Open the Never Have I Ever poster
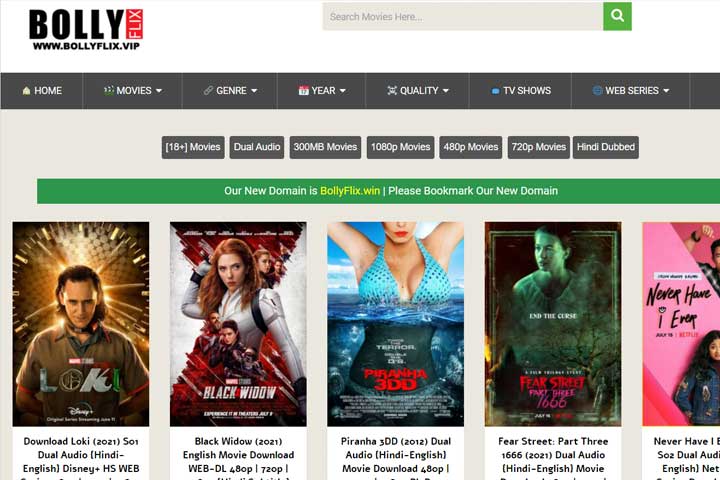The image size is (720, 480). [681, 324]
